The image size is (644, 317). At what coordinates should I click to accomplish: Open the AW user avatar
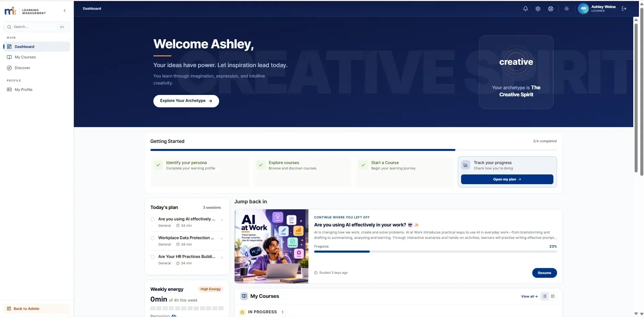[x=583, y=8]
